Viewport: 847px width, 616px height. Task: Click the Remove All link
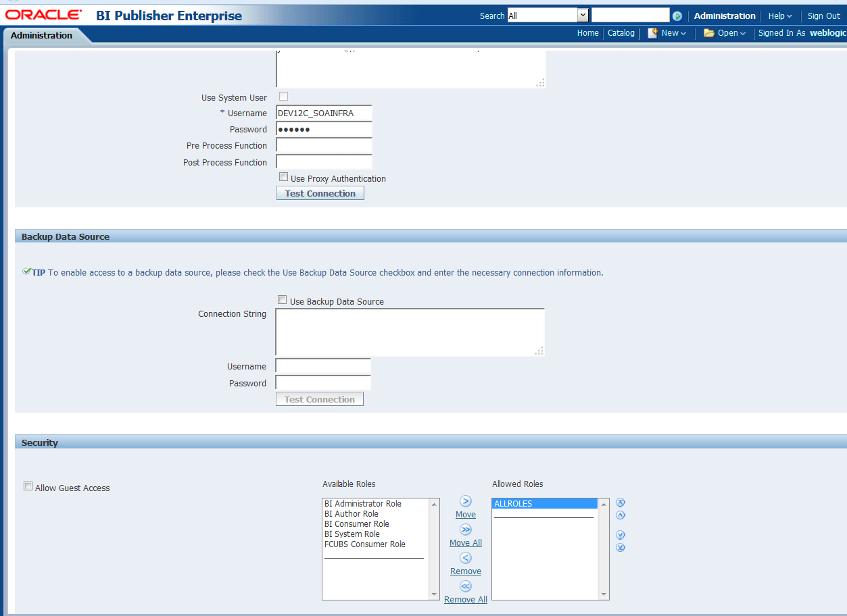pos(466,600)
